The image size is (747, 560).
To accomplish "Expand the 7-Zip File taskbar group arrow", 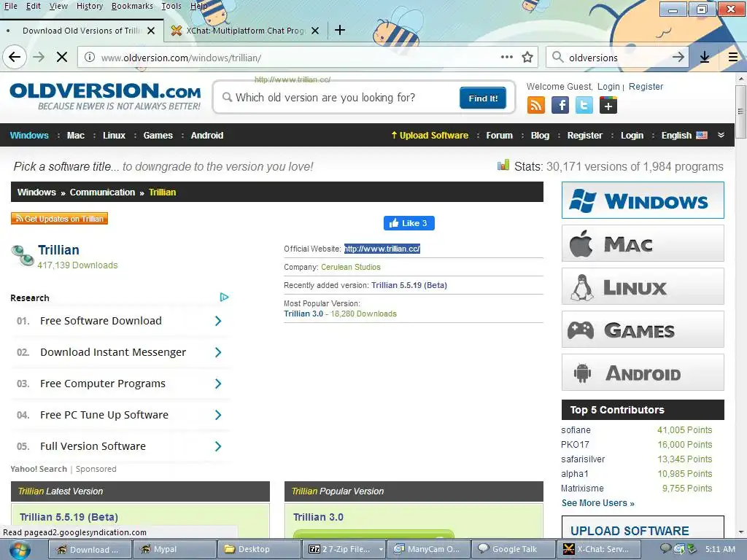I will (381, 550).
